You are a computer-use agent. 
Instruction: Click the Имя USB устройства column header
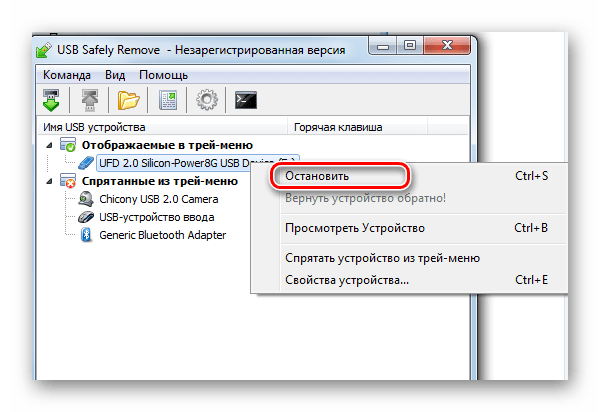pyautogui.click(x=162, y=127)
